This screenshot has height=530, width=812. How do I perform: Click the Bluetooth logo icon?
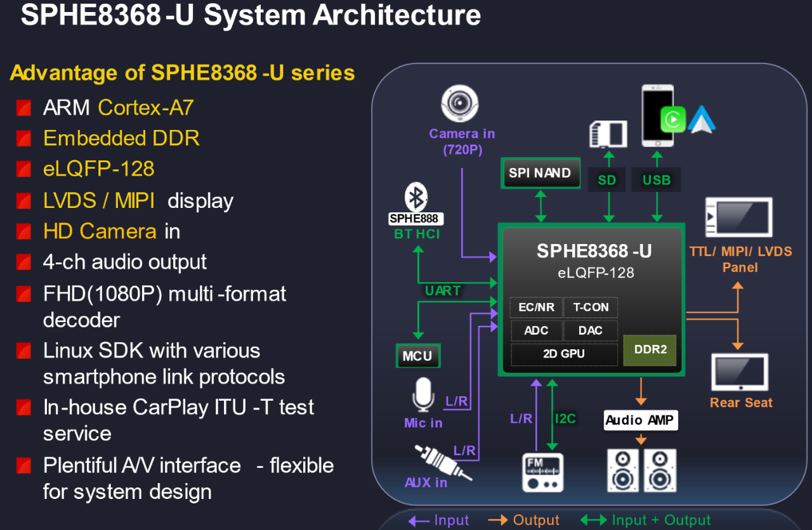coord(416,197)
